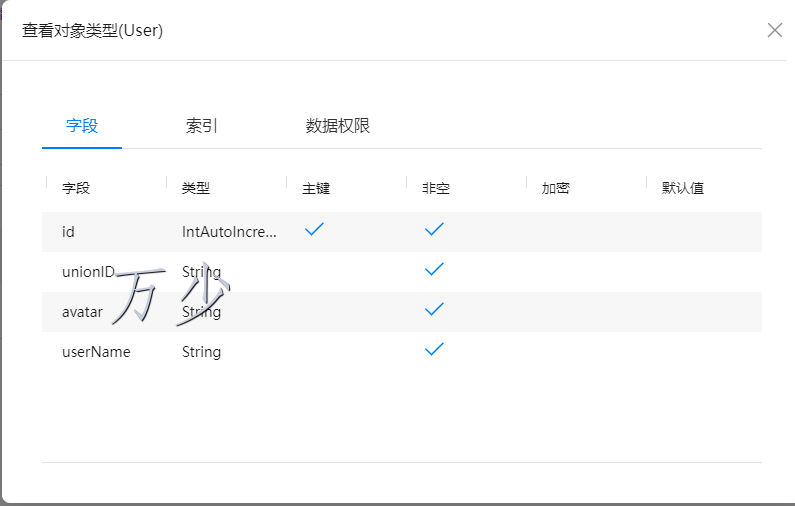This screenshot has height=506, width=795.
Task: Click the 加密 column header
Action: point(556,189)
